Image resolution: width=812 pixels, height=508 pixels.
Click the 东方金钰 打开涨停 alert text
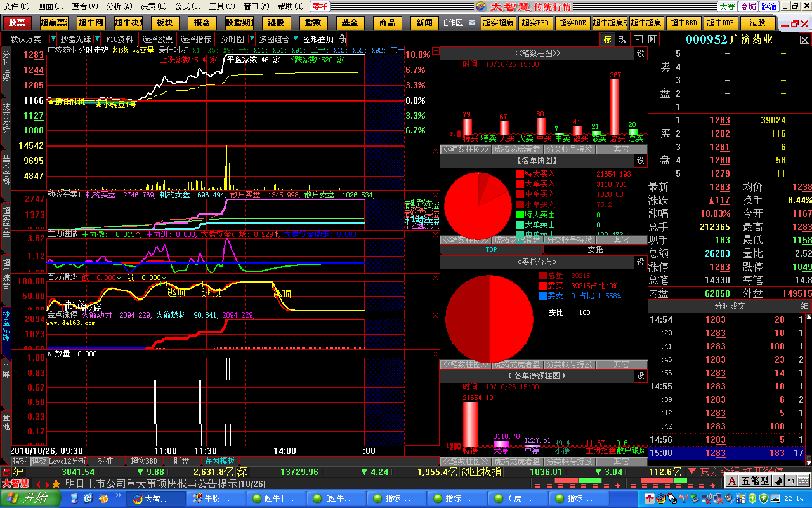tap(740, 472)
